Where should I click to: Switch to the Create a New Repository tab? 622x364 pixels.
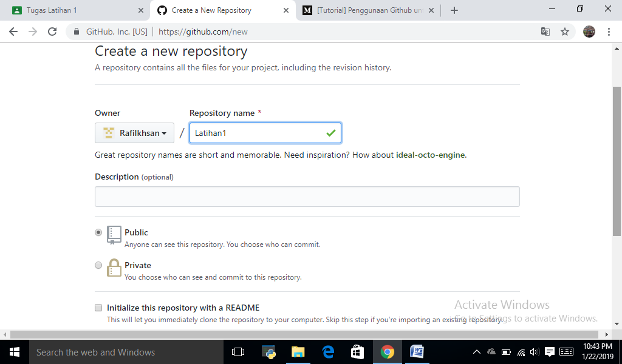[x=222, y=10]
